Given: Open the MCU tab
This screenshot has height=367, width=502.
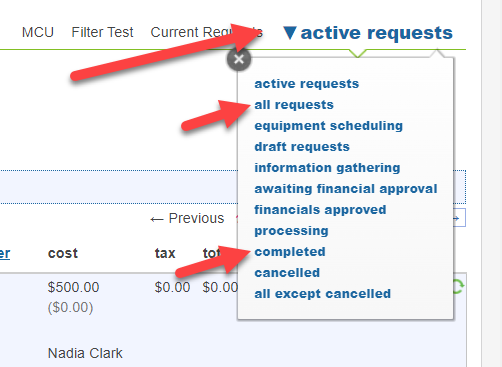Looking at the screenshot, I should (x=38, y=33).
